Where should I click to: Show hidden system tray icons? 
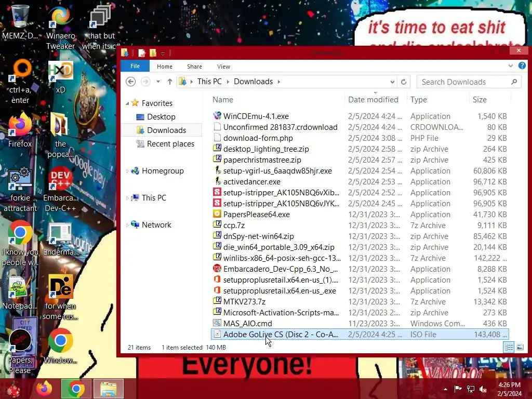click(x=445, y=389)
